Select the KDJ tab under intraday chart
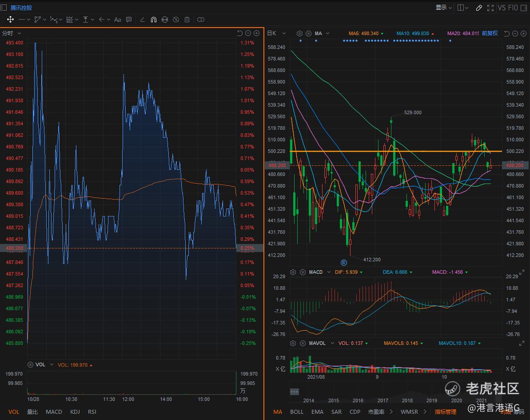Viewport: 530px width, 420px height. pyautogui.click(x=75, y=412)
